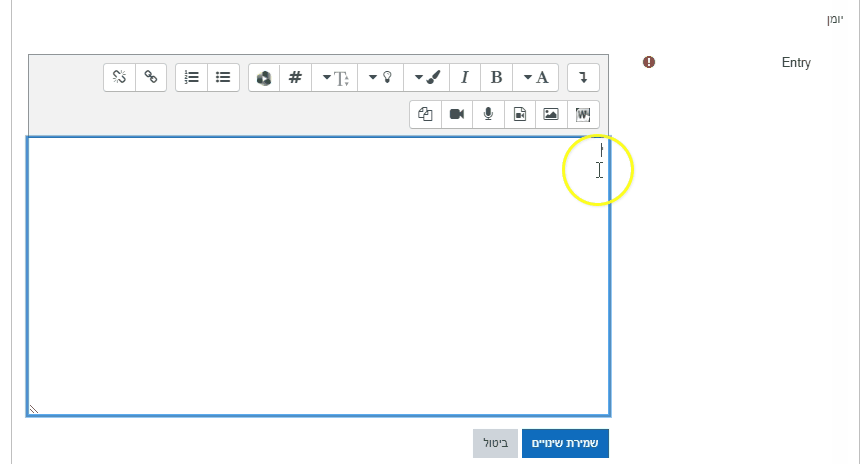Image resolution: width=862 pixels, height=464 pixels.
Task: Insert an ordered numbered list
Action: point(191,78)
